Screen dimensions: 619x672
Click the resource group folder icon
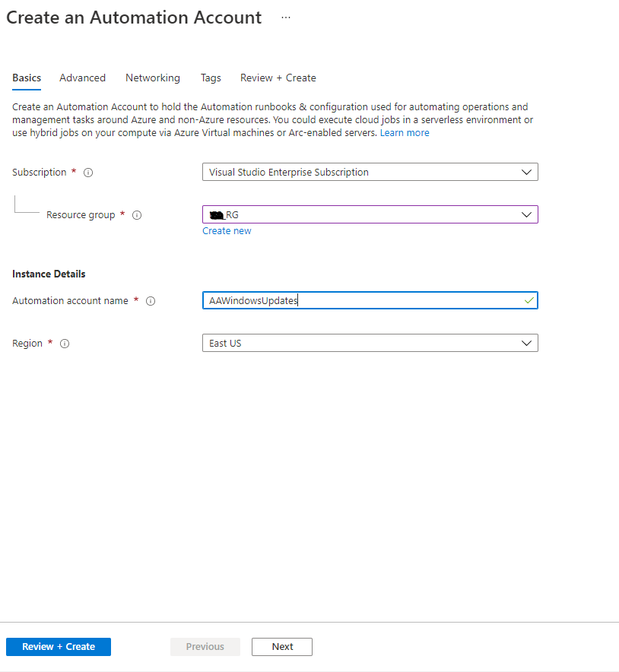pyautogui.click(x=217, y=214)
